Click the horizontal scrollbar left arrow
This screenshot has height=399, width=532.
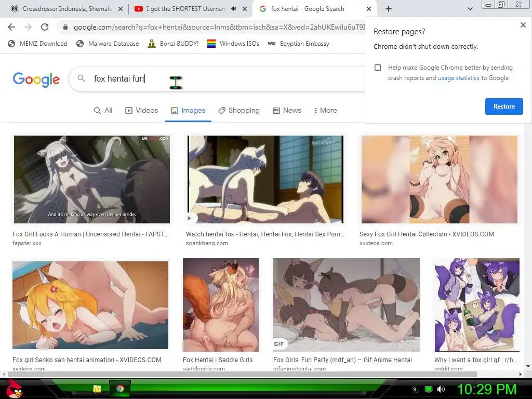click(x=4, y=374)
